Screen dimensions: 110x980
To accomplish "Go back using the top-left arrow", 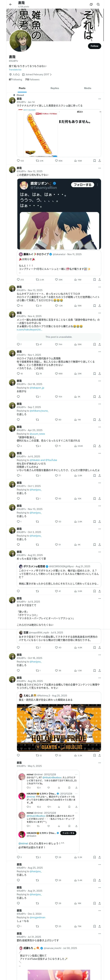I will pyautogui.click(x=11, y=5).
